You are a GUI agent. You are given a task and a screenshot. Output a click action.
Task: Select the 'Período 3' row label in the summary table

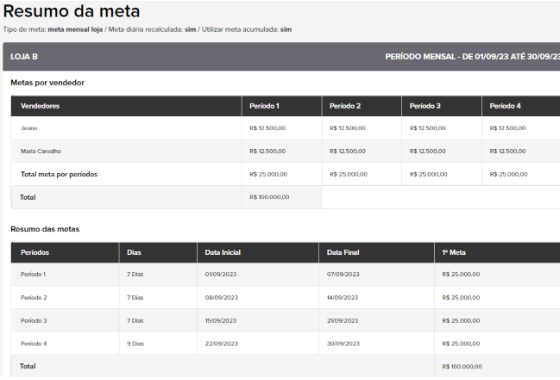(x=34, y=321)
